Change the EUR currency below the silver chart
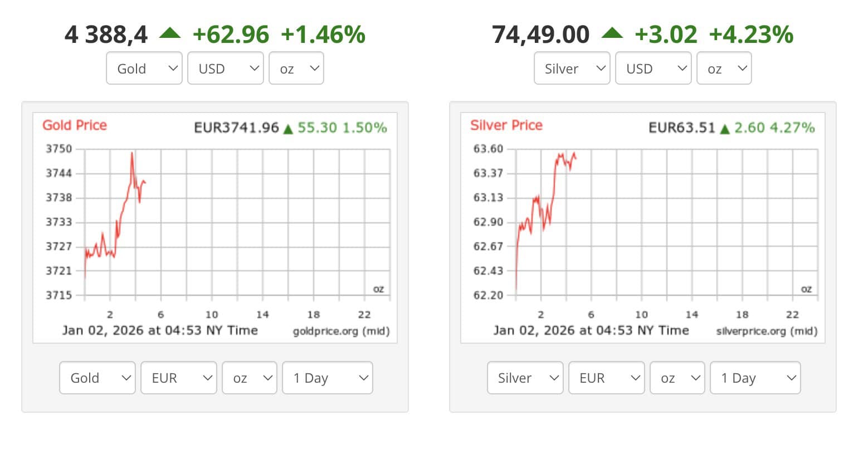Image resolution: width=868 pixels, height=449 pixels. coord(606,378)
